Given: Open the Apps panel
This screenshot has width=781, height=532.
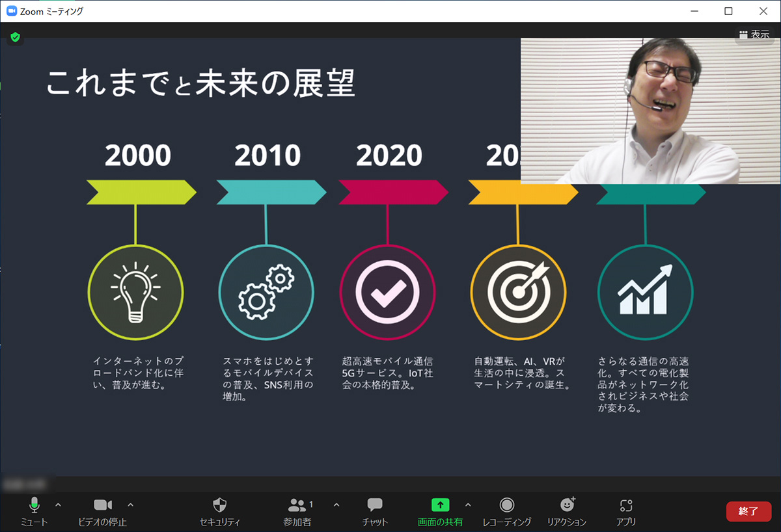Looking at the screenshot, I should [626, 505].
